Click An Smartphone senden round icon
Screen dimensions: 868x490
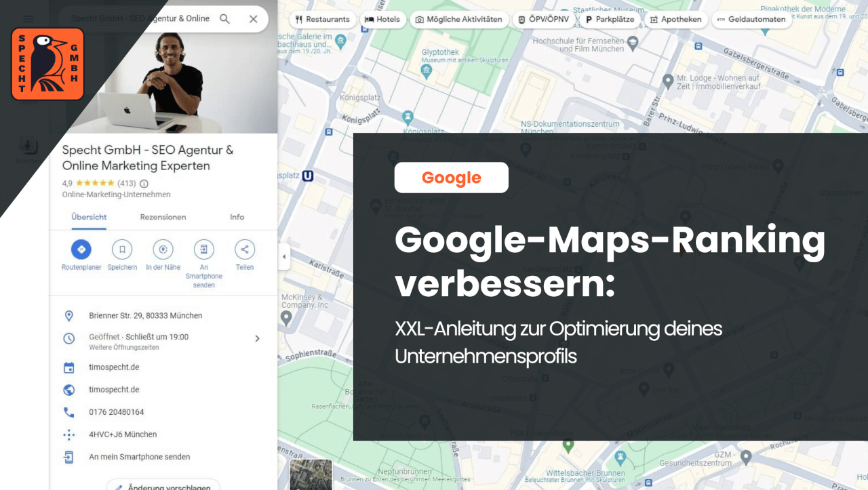203,249
